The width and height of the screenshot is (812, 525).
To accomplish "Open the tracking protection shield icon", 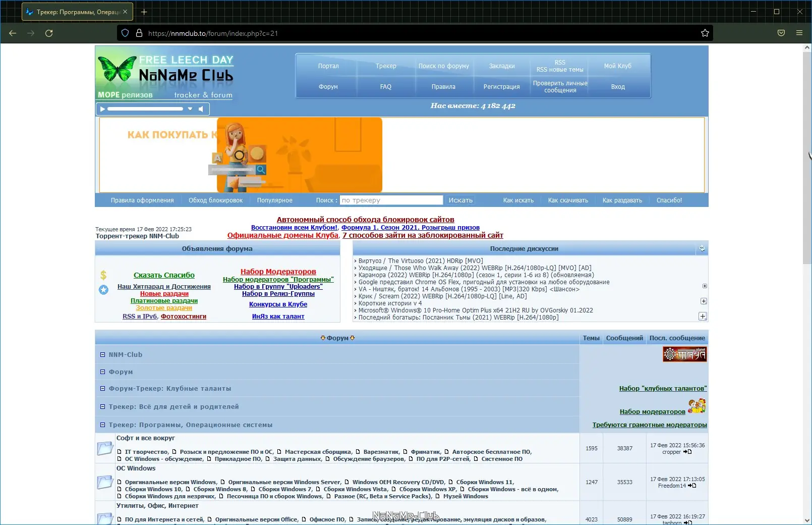I will pos(125,33).
